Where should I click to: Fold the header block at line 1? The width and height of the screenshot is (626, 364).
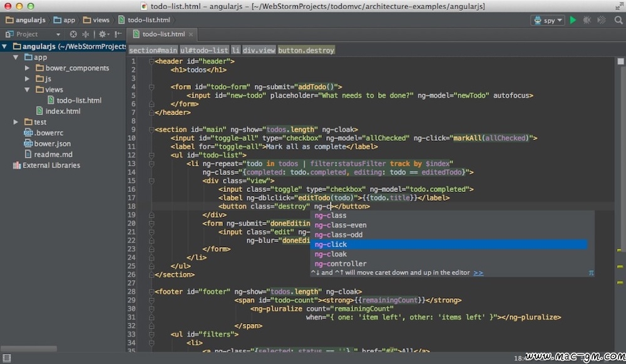(x=151, y=61)
